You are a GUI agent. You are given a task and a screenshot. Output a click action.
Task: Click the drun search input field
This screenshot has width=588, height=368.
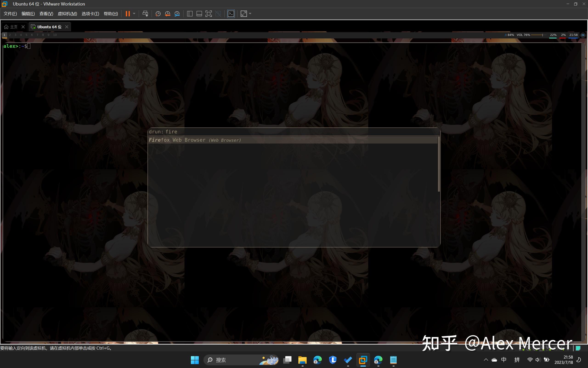(294, 132)
